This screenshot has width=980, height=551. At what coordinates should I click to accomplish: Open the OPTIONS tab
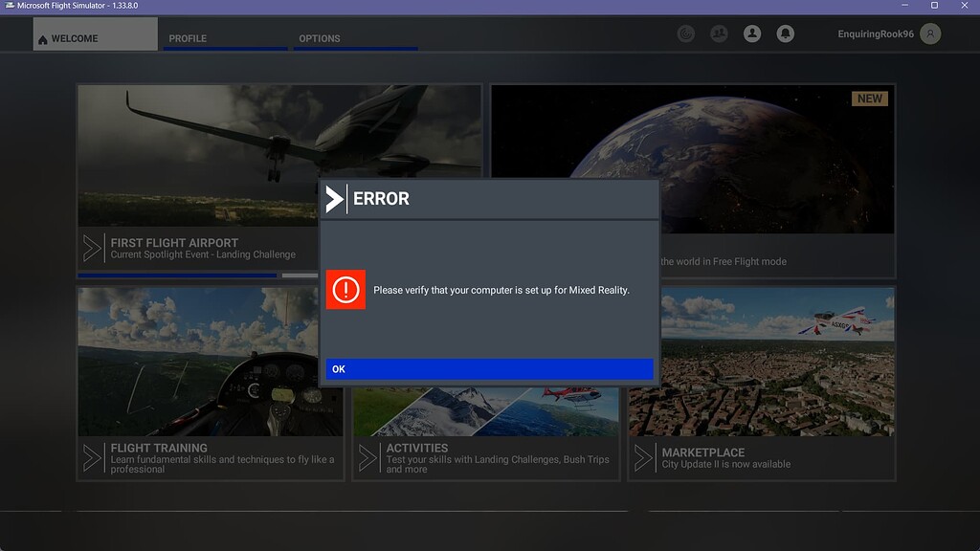[319, 39]
